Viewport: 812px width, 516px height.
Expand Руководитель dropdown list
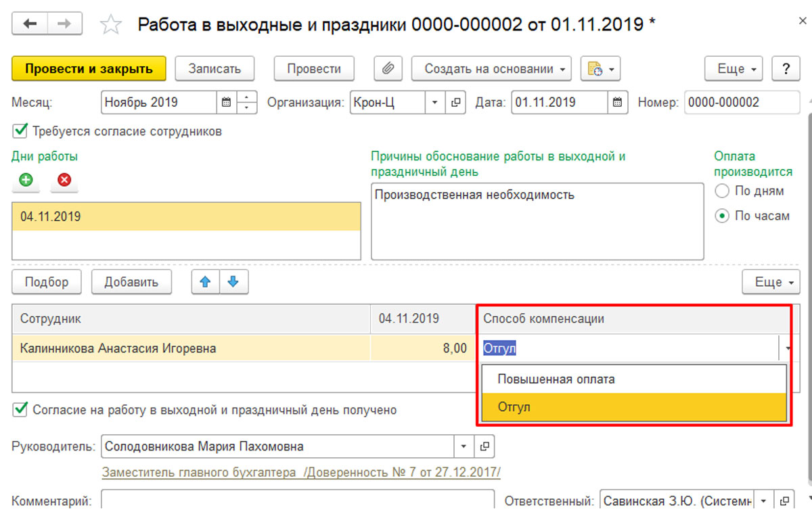click(x=464, y=446)
